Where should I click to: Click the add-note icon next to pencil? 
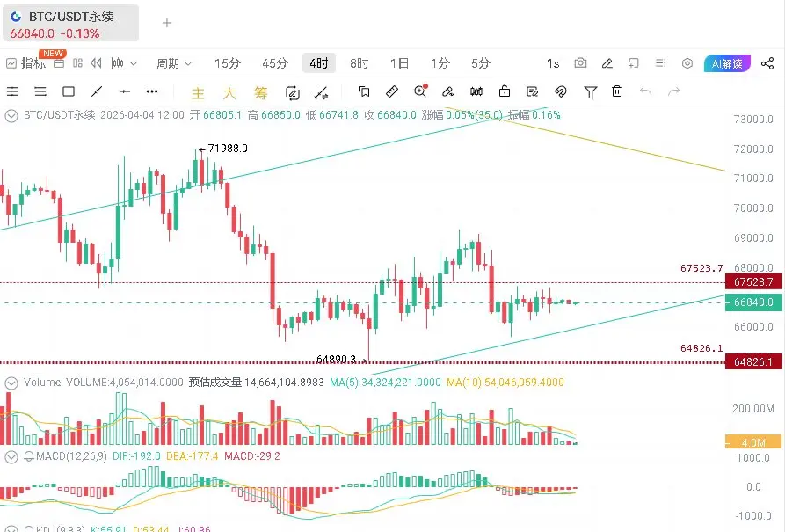click(634, 63)
